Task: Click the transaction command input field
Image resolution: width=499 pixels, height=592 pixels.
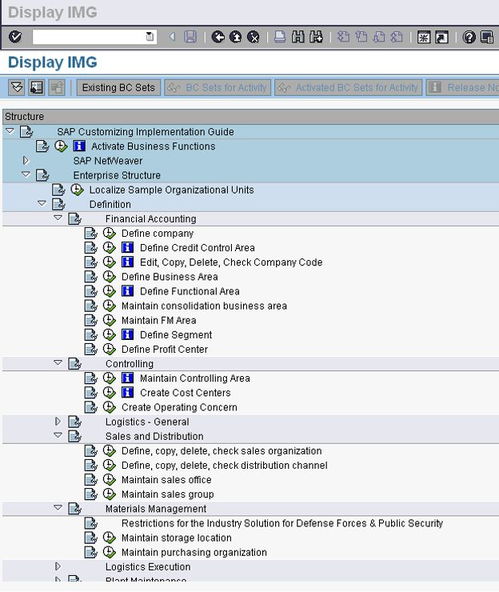Action: (94, 37)
